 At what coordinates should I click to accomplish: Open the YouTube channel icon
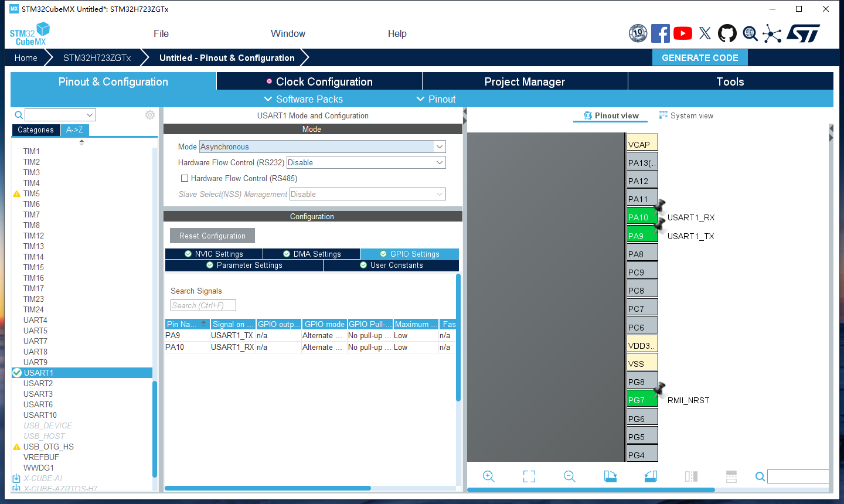(683, 33)
